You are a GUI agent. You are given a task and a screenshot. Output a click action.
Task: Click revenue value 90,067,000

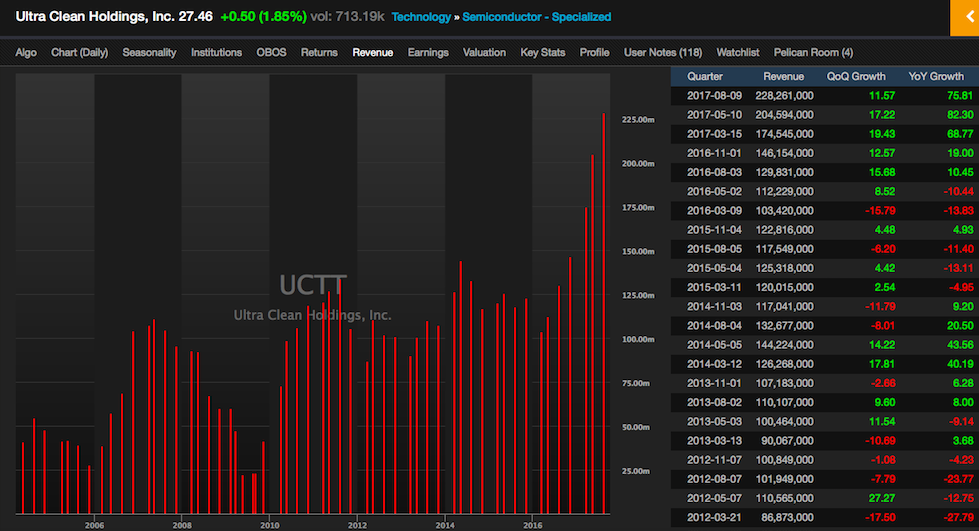click(x=787, y=440)
